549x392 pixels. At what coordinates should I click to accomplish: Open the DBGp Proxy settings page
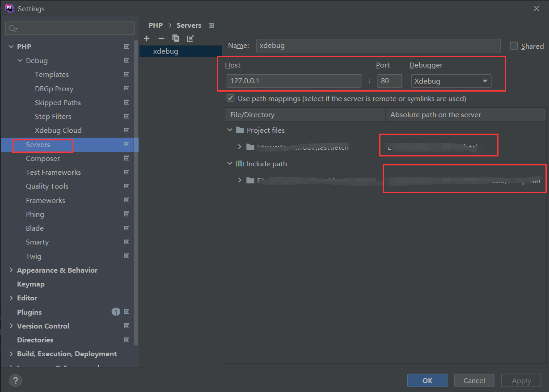tap(54, 89)
